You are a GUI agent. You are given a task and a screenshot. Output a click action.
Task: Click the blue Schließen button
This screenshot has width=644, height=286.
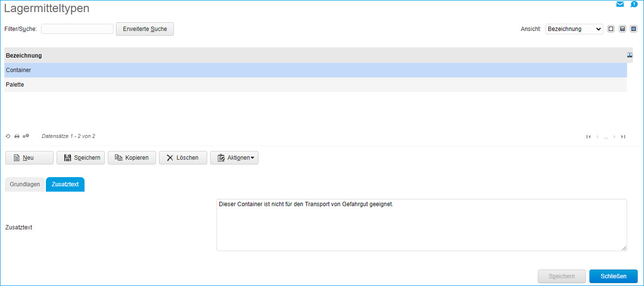(614, 276)
